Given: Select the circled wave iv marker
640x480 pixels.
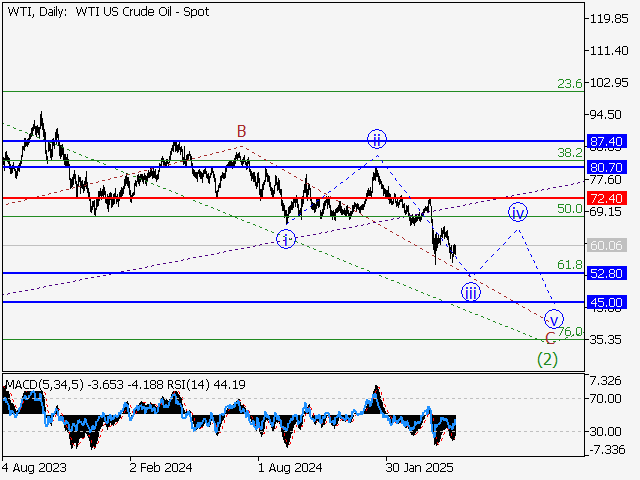Looking at the screenshot, I should pyautogui.click(x=517, y=212).
